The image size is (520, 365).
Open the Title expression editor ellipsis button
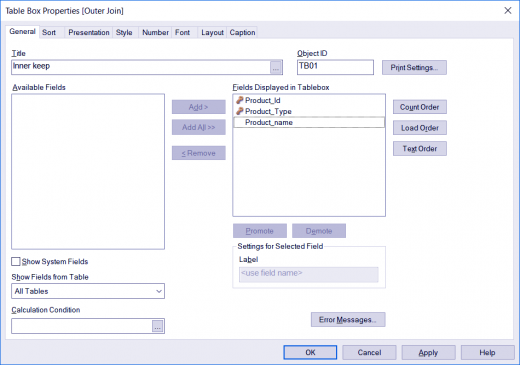click(276, 68)
